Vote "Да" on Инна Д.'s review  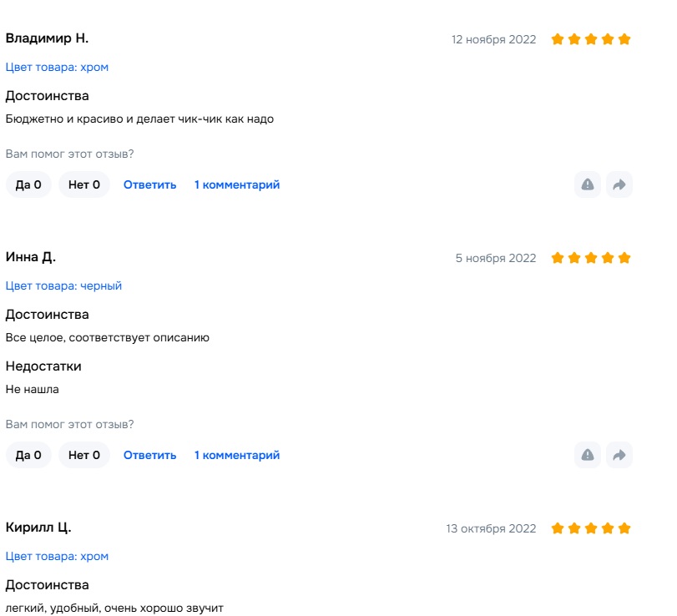pyautogui.click(x=28, y=455)
